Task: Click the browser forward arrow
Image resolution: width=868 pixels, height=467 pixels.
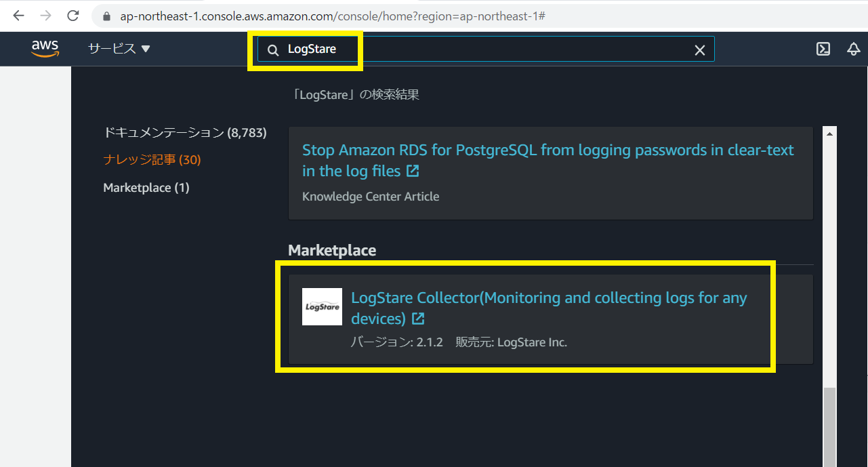Action: pos(45,15)
